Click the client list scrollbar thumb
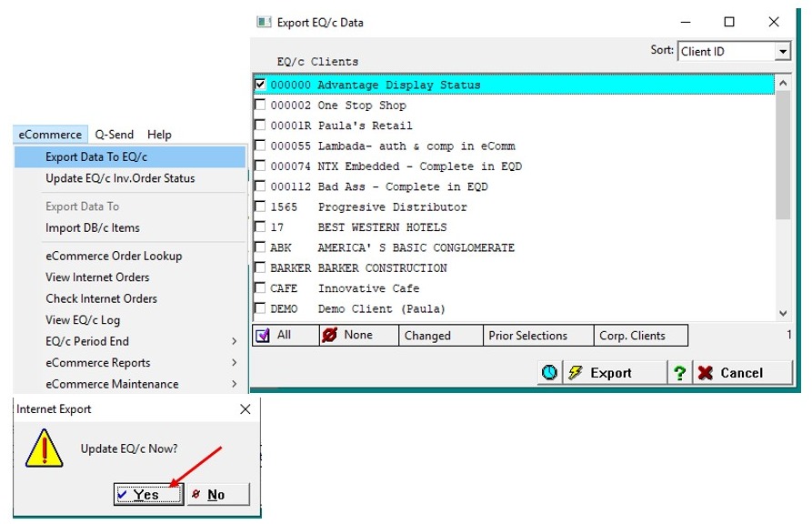The width and height of the screenshot is (812, 524). 783,155
